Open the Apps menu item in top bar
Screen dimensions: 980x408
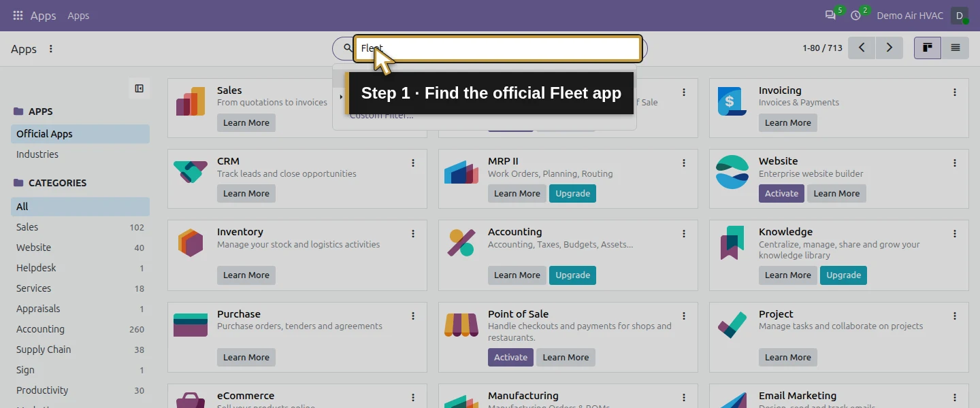pos(78,16)
